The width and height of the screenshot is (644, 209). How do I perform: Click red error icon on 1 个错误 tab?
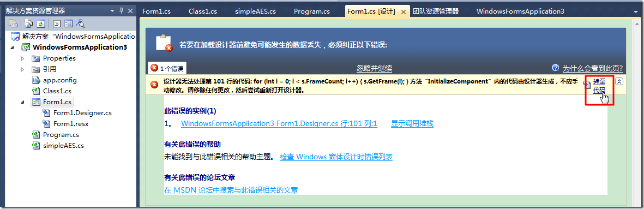(154, 68)
